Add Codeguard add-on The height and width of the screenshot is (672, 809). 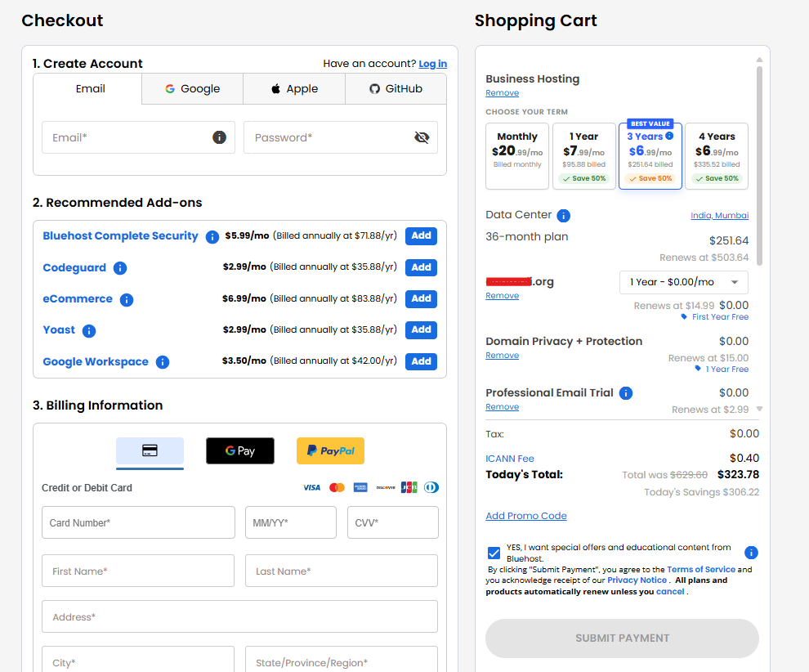click(421, 267)
